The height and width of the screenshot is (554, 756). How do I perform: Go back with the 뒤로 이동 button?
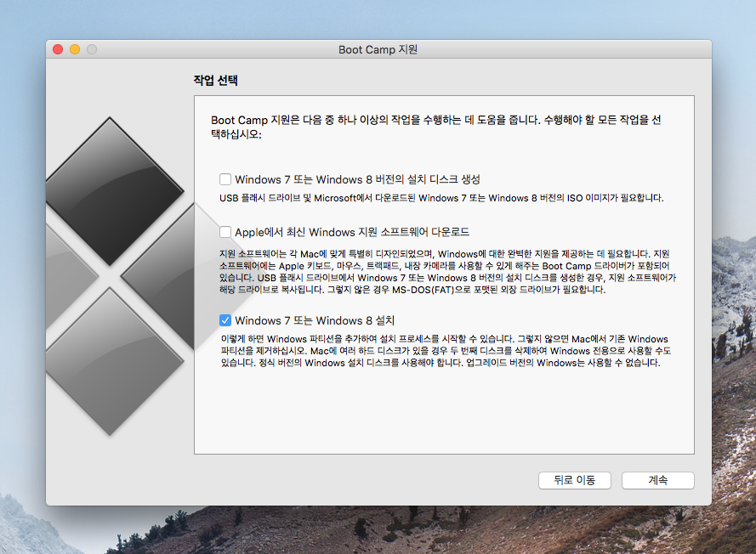tap(574, 480)
